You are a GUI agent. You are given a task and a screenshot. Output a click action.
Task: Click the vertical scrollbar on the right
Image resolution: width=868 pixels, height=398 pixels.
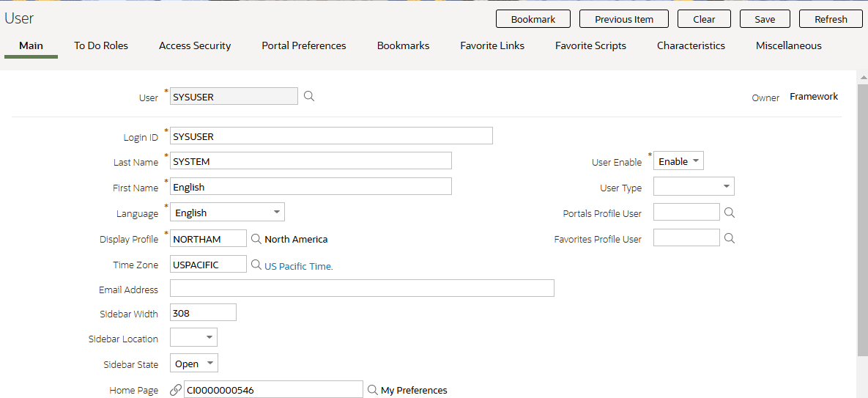[862, 220]
